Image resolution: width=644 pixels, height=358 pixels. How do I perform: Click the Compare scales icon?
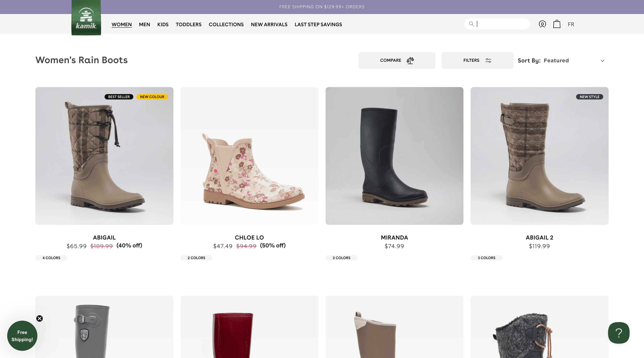click(x=410, y=61)
